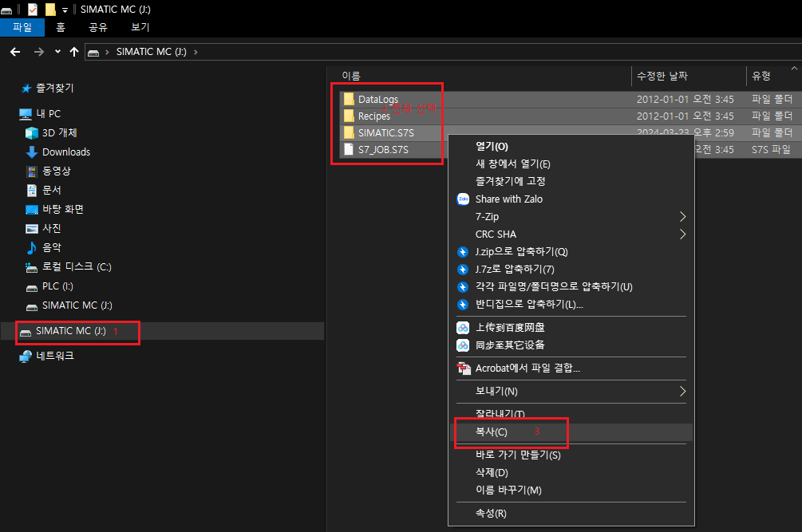The image size is (802, 532).
Task: Expand the root chevron before SIMATIC MC in address bar
Action: point(107,52)
